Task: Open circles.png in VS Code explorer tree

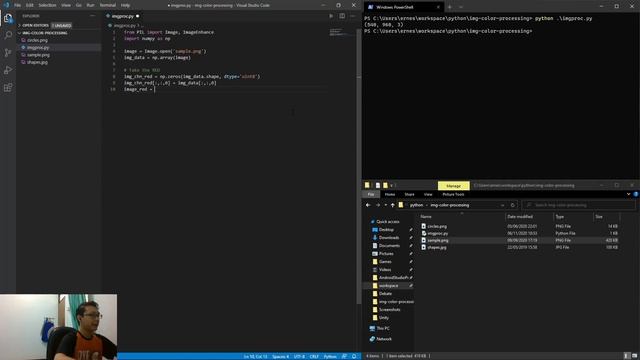Action: tap(37, 40)
